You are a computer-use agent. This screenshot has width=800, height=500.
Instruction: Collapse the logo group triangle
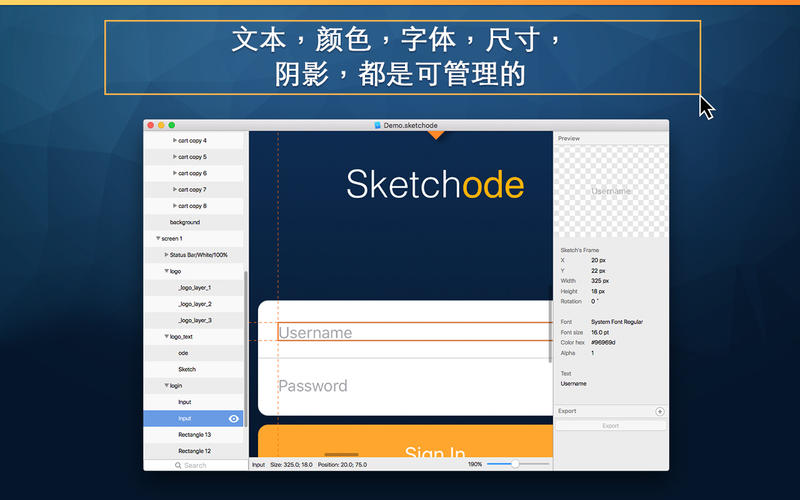(x=166, y=271)
